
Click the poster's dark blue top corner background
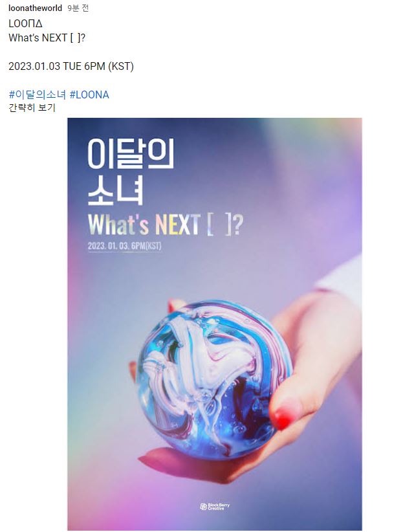[x=78, y=127]
